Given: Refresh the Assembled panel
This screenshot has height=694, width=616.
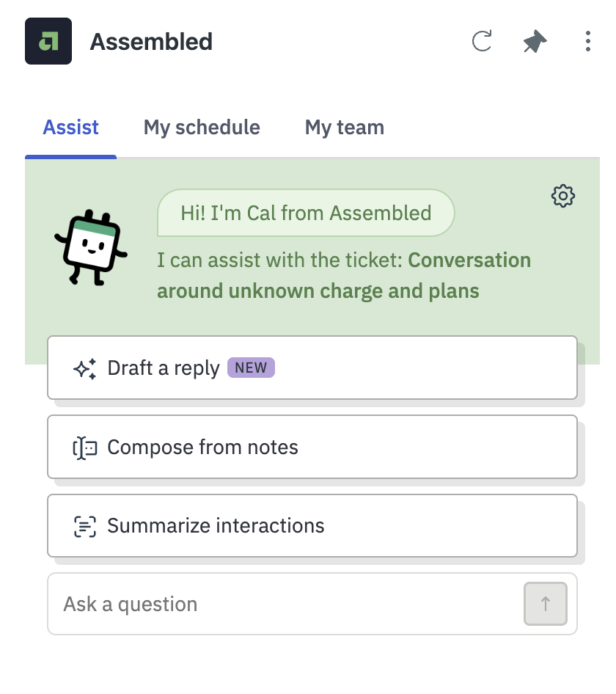Looking at the screenshot, I should 482,41.
